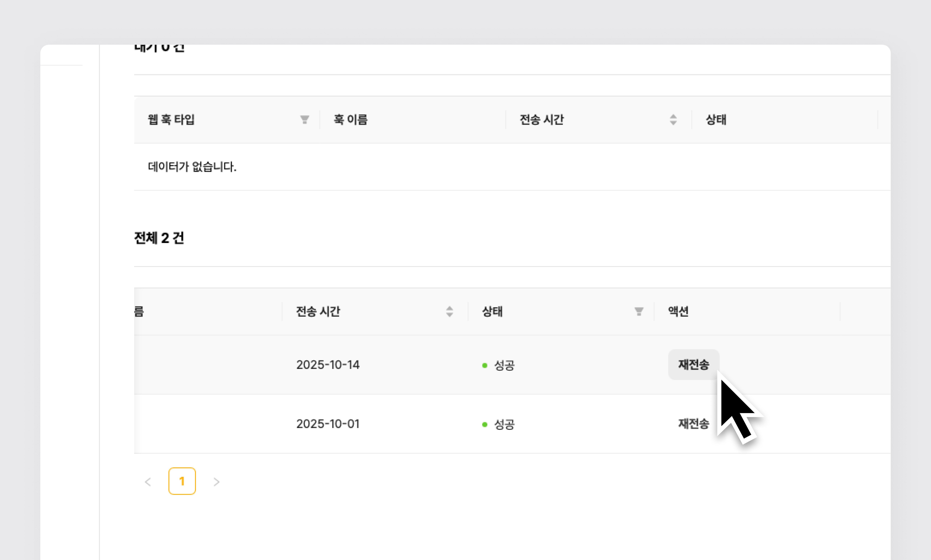The image size is (931, 560).
Task: Select page 1 in pagination
Action: point(182,481)
